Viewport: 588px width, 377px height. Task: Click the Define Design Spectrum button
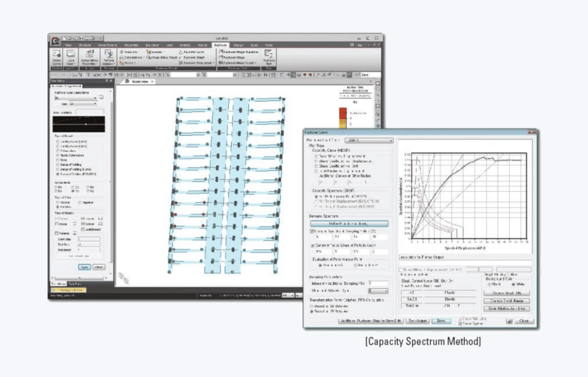(x=349, y=224)
